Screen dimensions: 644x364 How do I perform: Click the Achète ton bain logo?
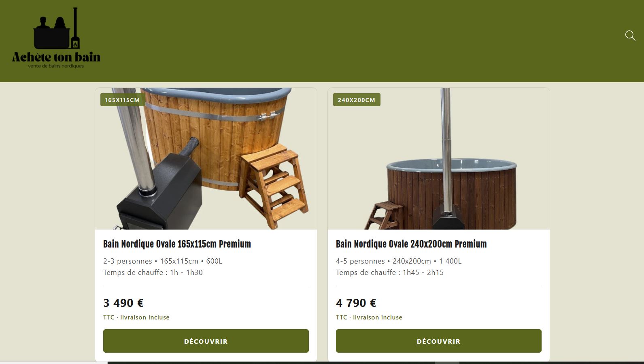[56, 38]
